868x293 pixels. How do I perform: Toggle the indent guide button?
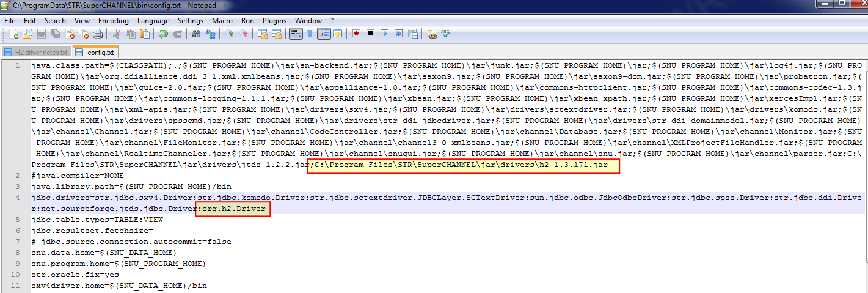coord(323,34)
